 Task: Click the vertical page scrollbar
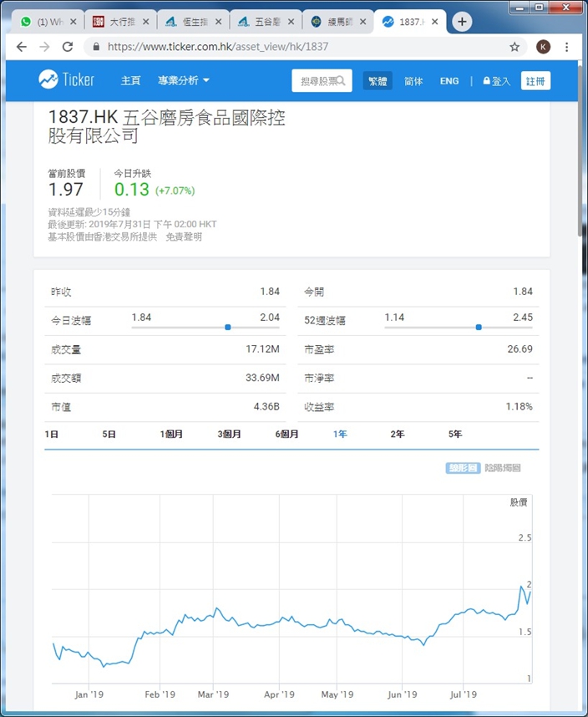(582, 151)
